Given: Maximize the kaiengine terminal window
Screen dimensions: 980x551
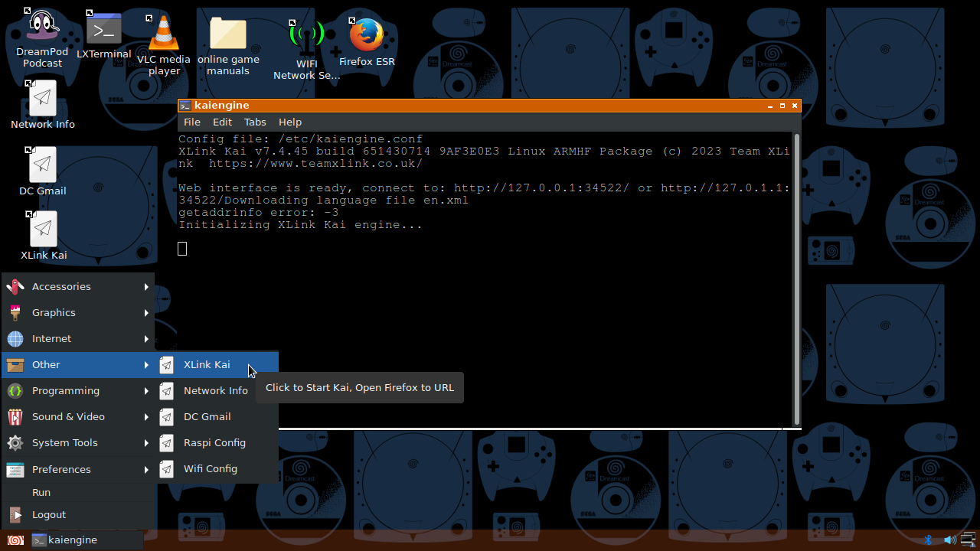Looking at the screenshot, I should click(782, 106).
